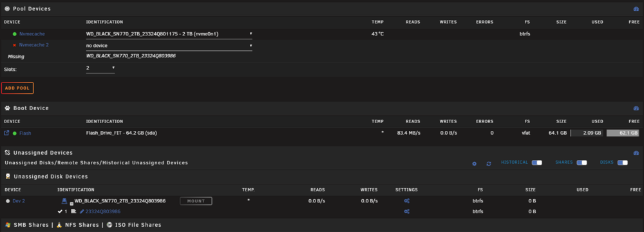644x232 pixels.
Task: Click the Disks label next to its switch
Action: (x=607, y=162)
